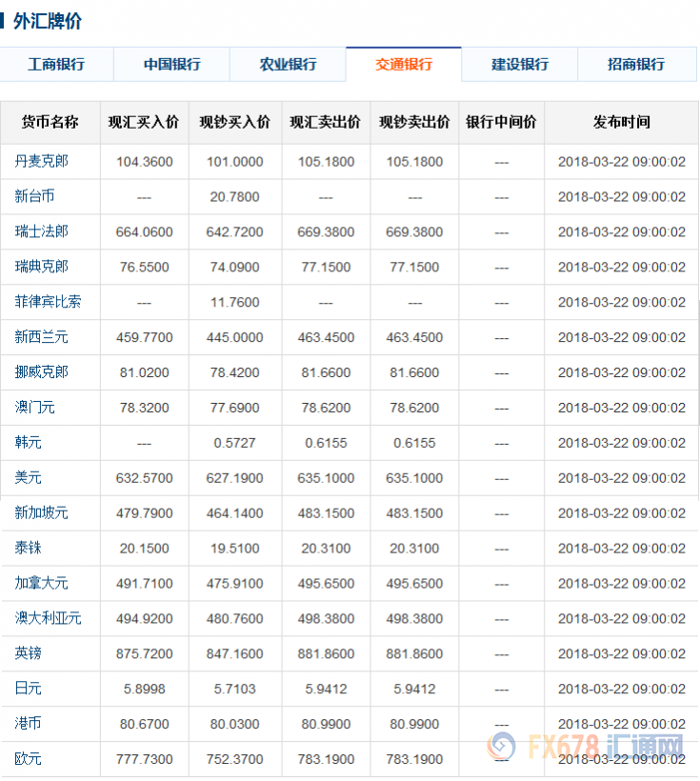Screen dimensions: 700x781
Task: Select the 交通银行 tab
Action: pos(404,64)
